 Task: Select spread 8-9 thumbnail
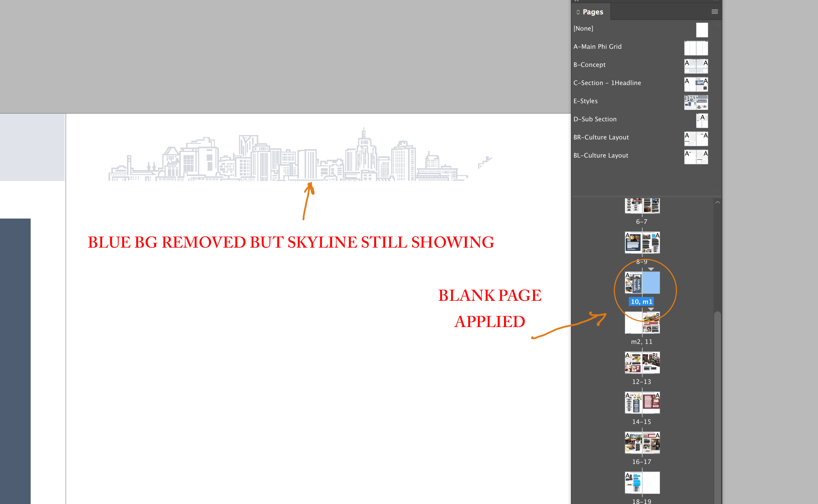point(642,243)
